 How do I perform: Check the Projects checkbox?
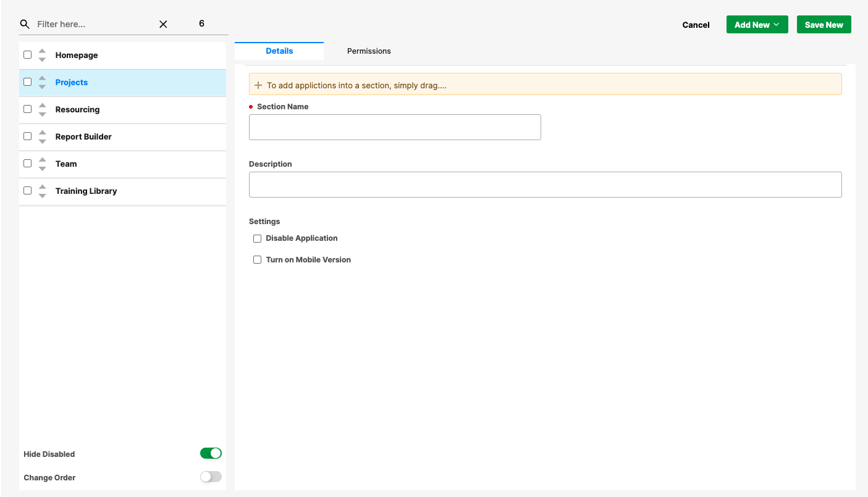click(27, 82)
